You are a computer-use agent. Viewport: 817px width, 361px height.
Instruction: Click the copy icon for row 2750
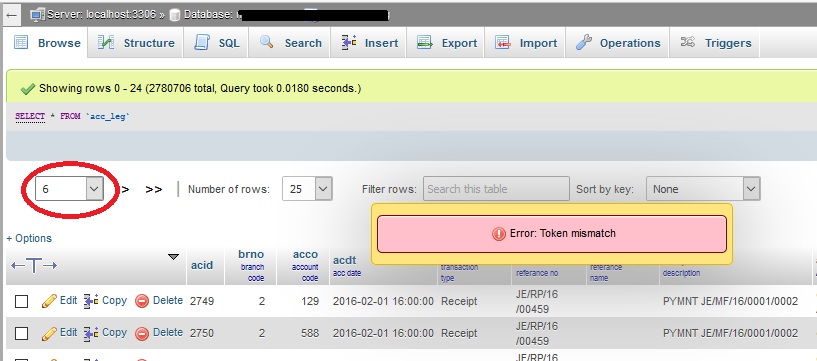[x=91, y=333]
